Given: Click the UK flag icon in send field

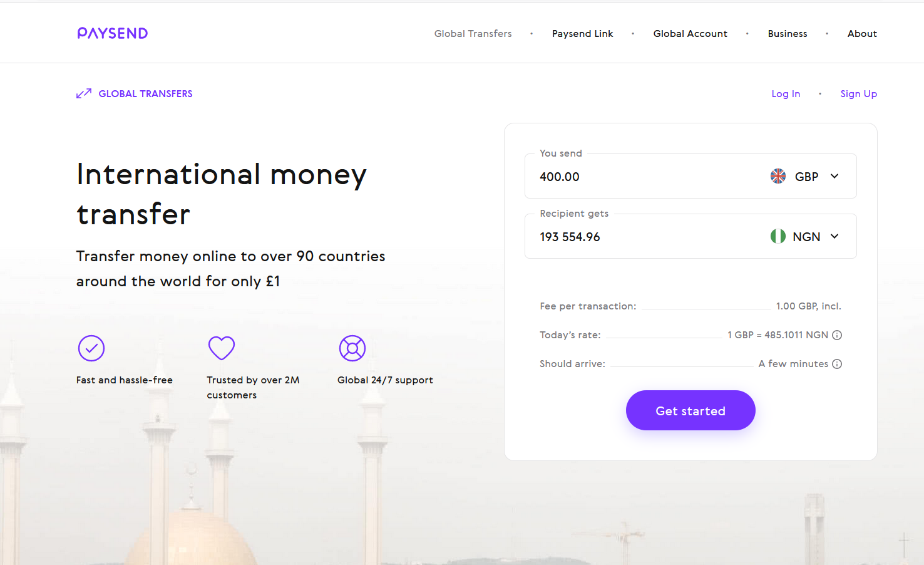Looking at the screenshot, I should click(x=778, y=176).
